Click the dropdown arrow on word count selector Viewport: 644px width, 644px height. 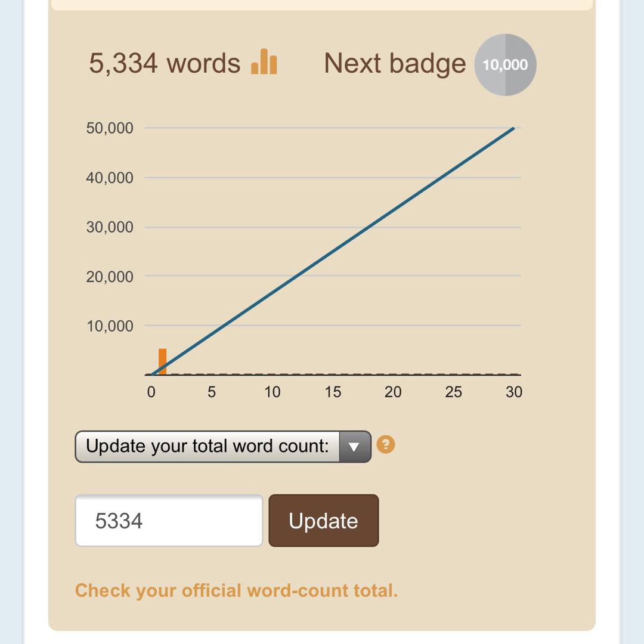click(x=354, y=447)
